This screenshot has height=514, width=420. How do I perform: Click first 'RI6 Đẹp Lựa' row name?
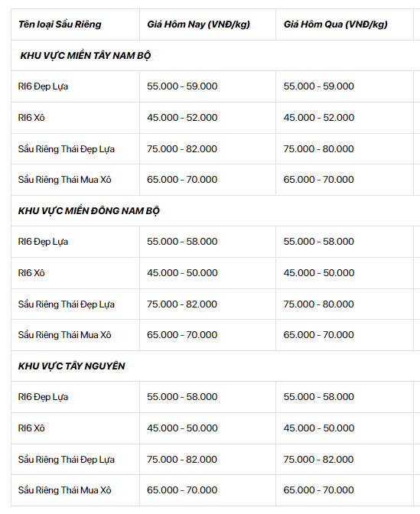43,86
